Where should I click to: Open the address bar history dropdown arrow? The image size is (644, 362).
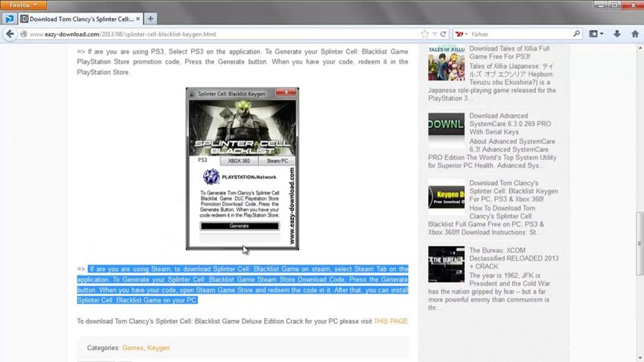[435, 34]
